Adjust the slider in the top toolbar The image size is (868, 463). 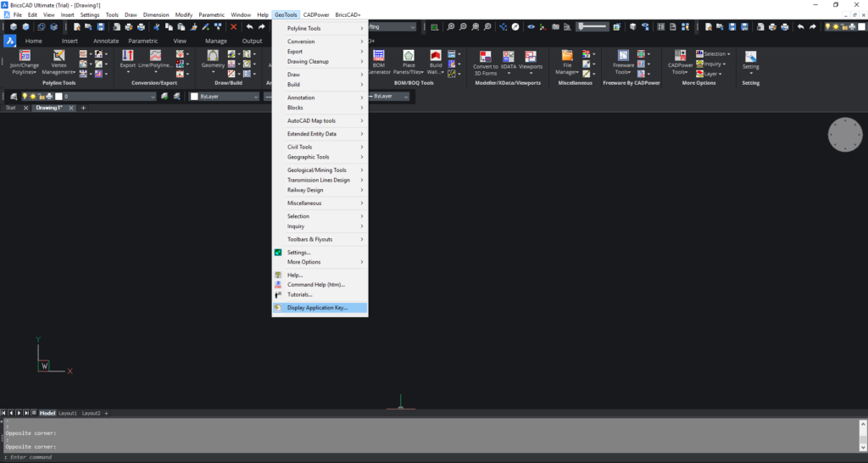(593, 26)
